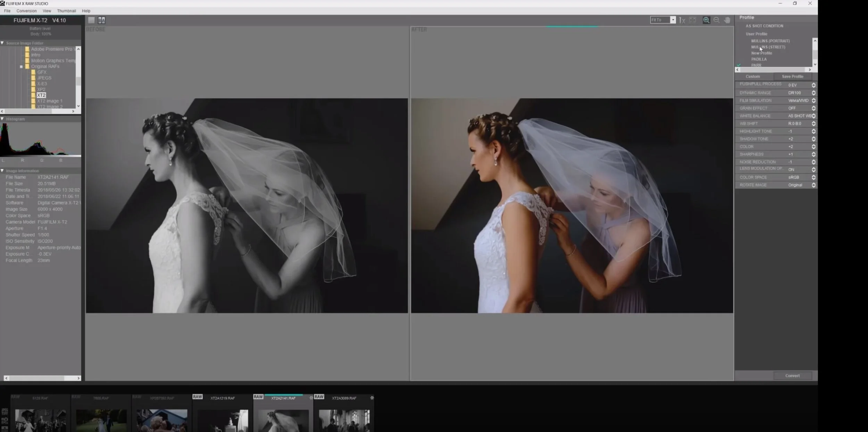Collapse the Histogram panel
This screenshot has height=432, width=868.
coord(3,119)
